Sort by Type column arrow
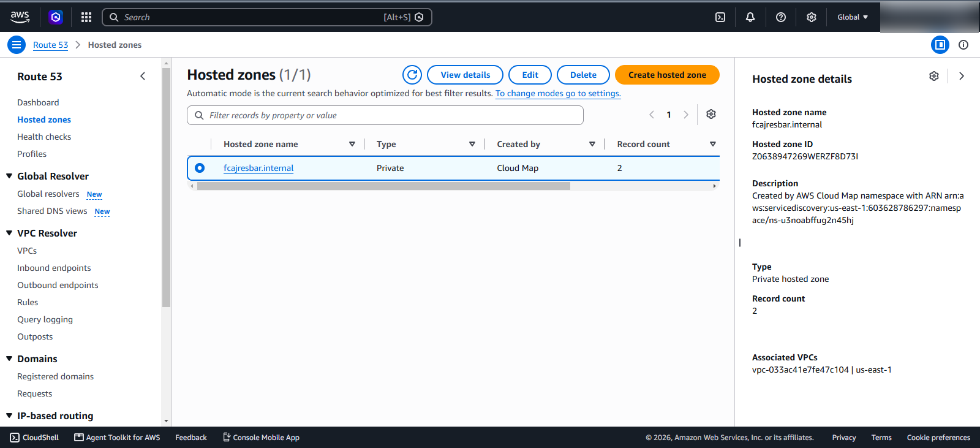The width and height of the screenshot is (980, 448). (x=472, y=144)
